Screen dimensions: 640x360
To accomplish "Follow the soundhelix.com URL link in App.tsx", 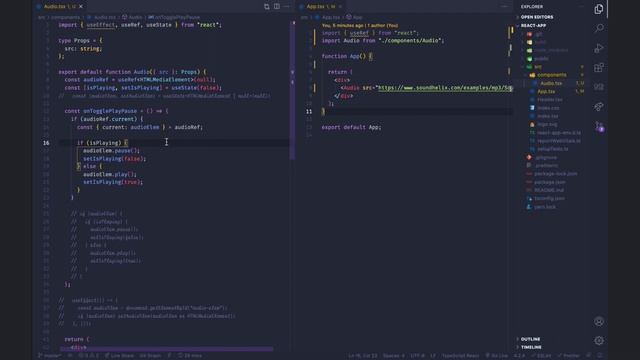I will pyautogui.click(x=445, y=88).
